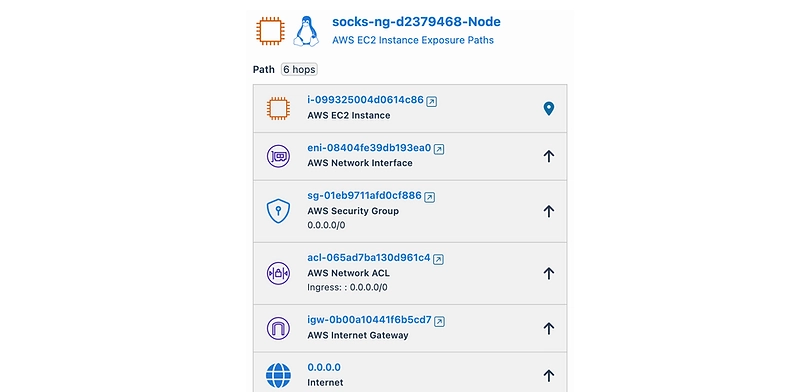
Task: Click the Internet globe icon
Action: point(278,376)
